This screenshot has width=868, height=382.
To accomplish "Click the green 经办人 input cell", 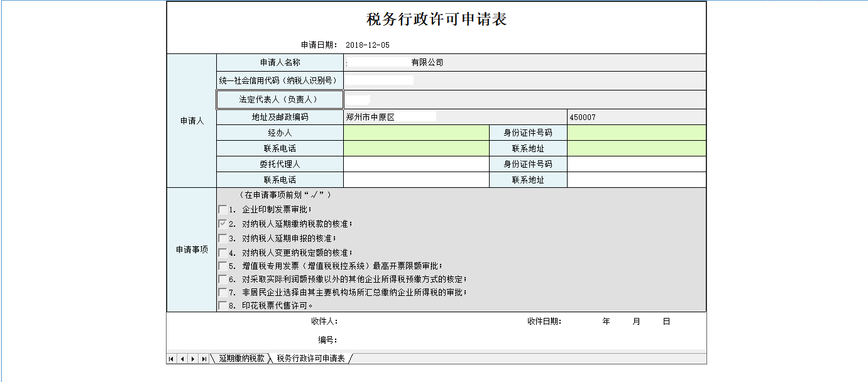I will click(x=415, y=133).
